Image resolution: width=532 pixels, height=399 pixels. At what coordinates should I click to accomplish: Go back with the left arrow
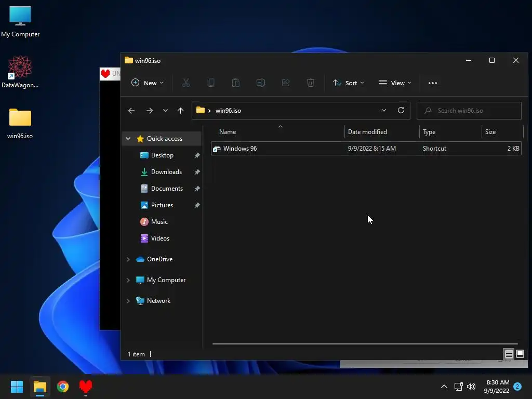(131, 111)
